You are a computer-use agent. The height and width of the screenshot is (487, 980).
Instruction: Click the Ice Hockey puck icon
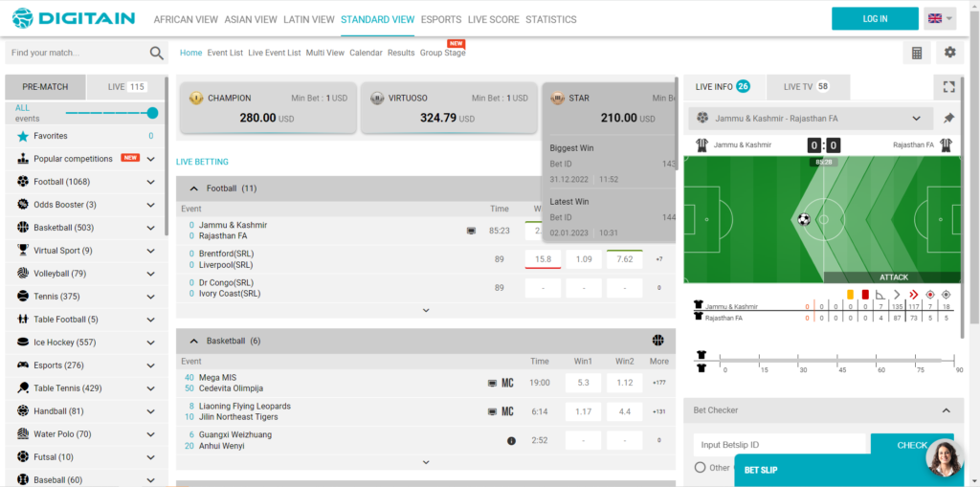click(x=23, y=342)
